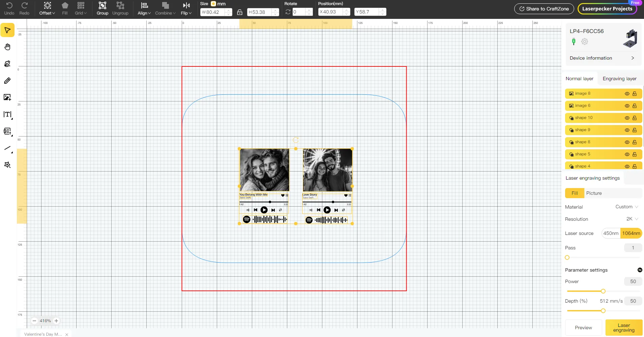This screenshot has height=337, width=644.
Task: Open the Offset dropdown
Action: tap(47, 9)
